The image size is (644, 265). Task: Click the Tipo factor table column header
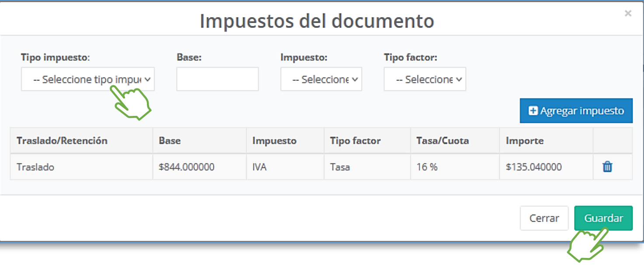coord(355,141)
